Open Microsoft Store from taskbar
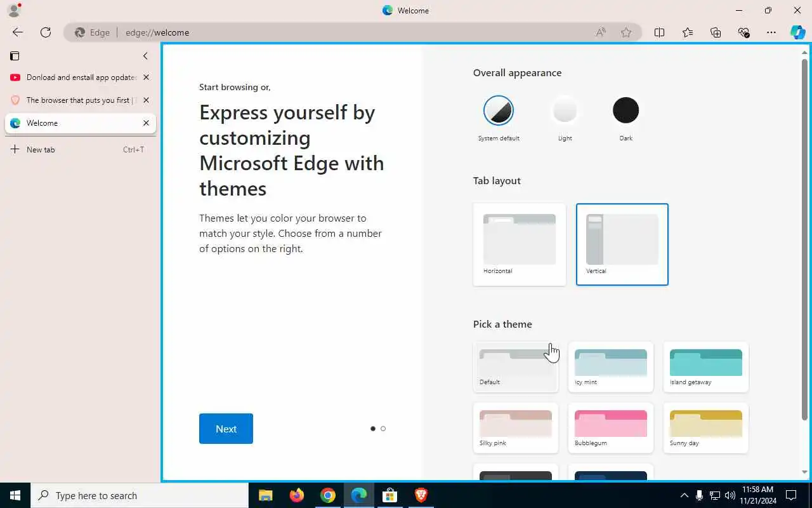Viewport: 812px width, 508px height. point(390,495)
